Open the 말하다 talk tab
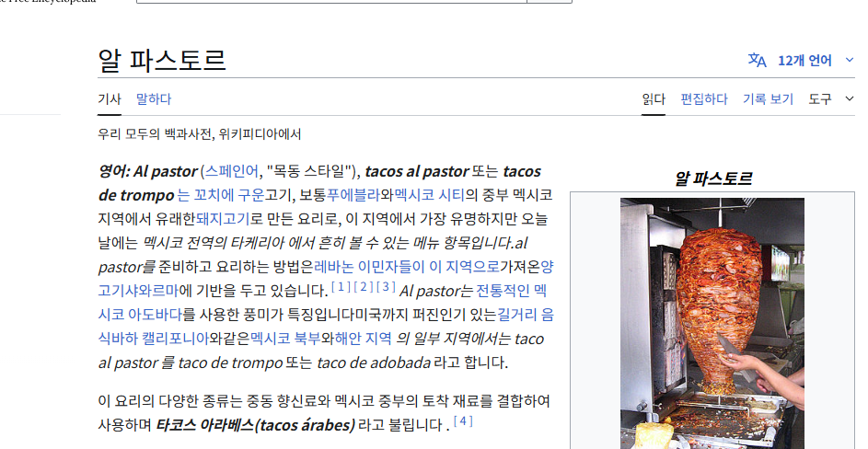 click(154, 99)
